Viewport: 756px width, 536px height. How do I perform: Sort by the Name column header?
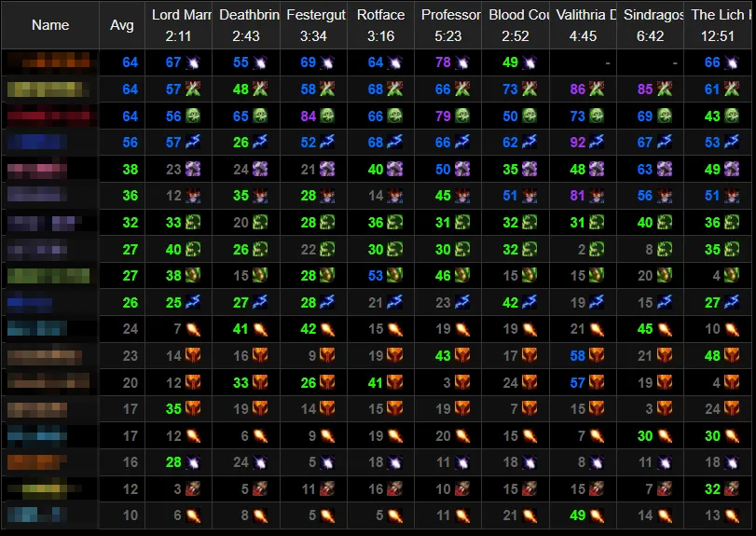[x=49, y=25]
